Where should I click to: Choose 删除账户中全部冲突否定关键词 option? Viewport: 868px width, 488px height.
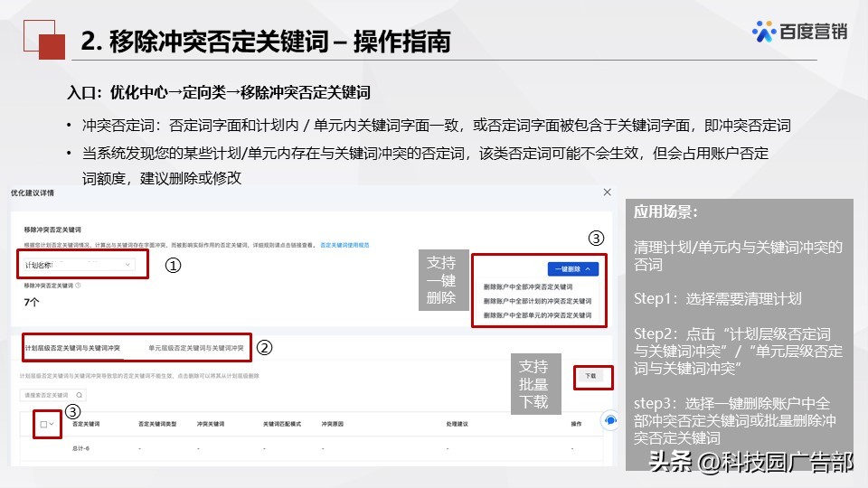click(528, 286)
